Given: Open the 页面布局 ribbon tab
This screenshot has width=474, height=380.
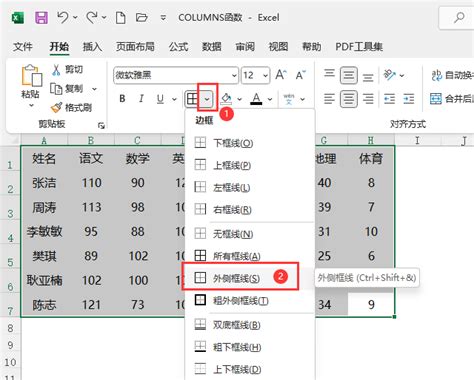Looking at the screenshot, I should [x=135, y=47].
